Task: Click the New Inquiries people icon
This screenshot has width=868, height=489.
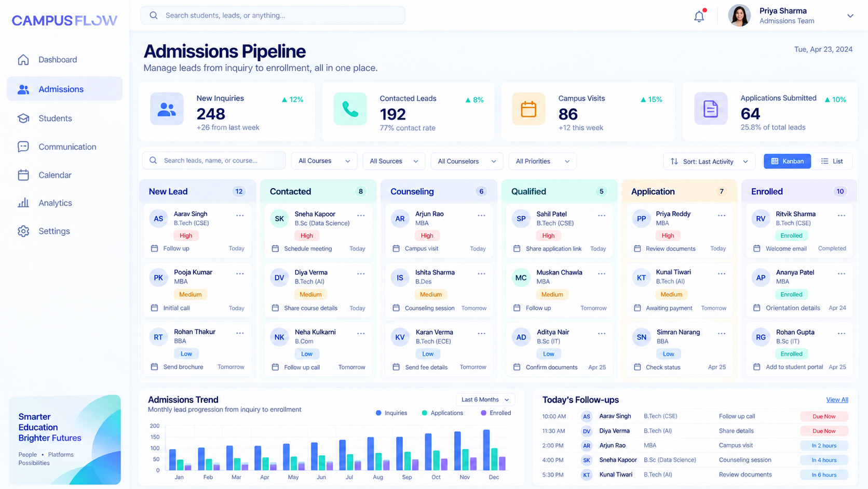Action: click(x=167, y=109)
